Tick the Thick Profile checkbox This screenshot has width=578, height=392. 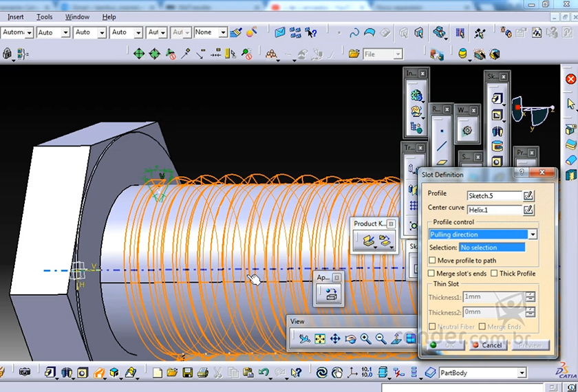[x=494, y=274]
